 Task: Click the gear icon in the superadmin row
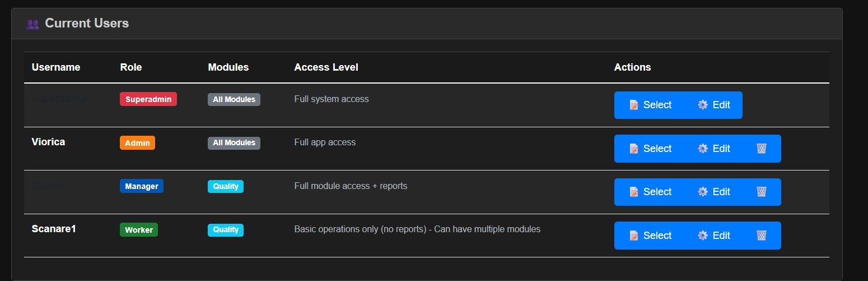click(703, 105)
